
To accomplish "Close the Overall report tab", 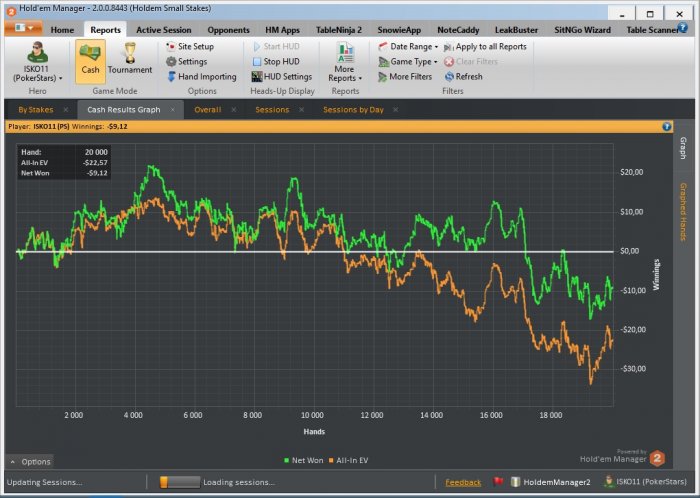I will click(233, 110).
